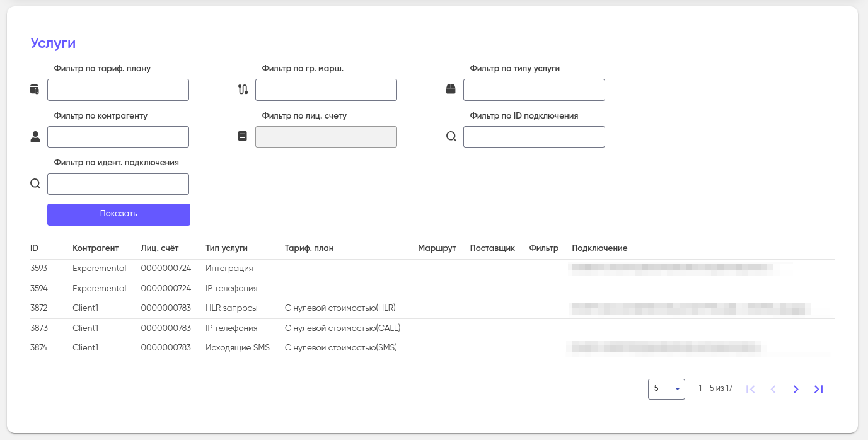Viewport: 868px width, 440px height.
Task: Focus the Фильтр по ID подключения field
Action: (534, 137)
